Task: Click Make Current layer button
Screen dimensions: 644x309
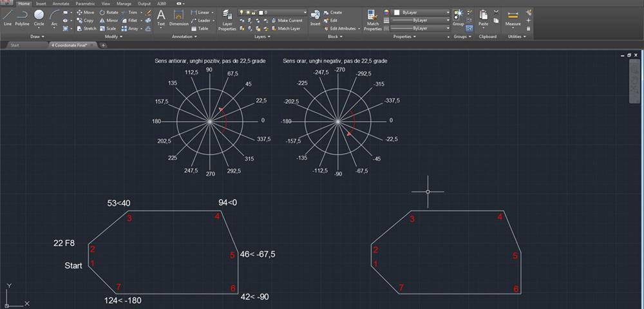Action: click(x=287, y=21)
